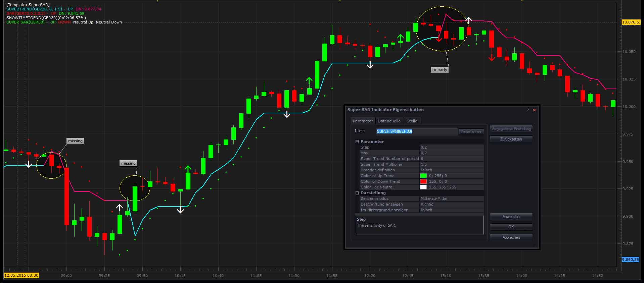The image size is (644, 283).
Task: Click the SUPERTREND(GER30, 8, 1.5) legend line
Action: [x=54, y=9]
